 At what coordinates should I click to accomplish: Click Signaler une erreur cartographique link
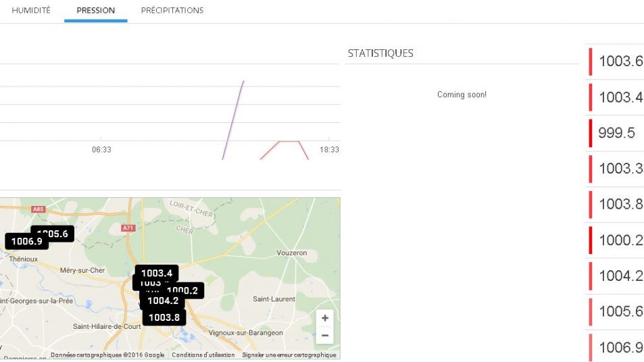click(x=289, y=355)
